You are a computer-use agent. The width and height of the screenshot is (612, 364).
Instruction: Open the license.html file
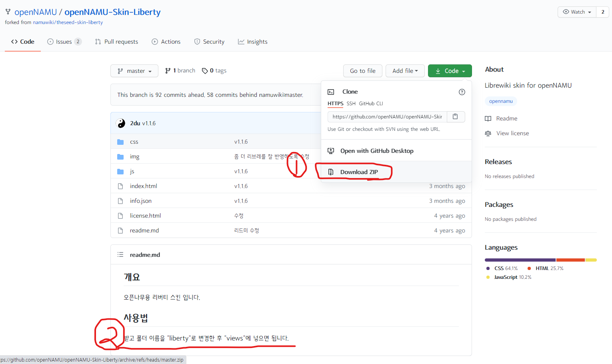[x=145, y=216]
